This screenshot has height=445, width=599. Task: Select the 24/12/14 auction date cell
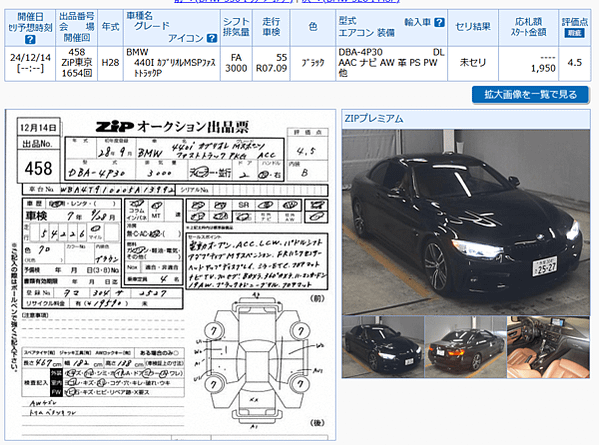(x=30, y=63)
